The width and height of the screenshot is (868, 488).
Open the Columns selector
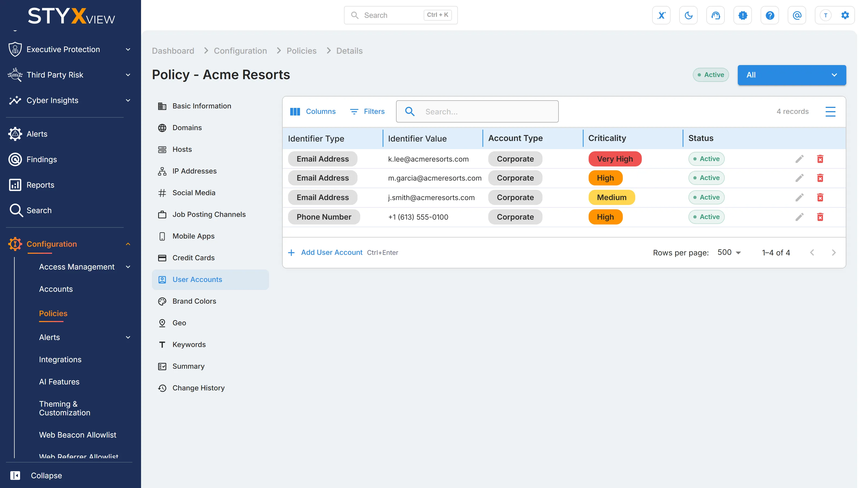313,111
